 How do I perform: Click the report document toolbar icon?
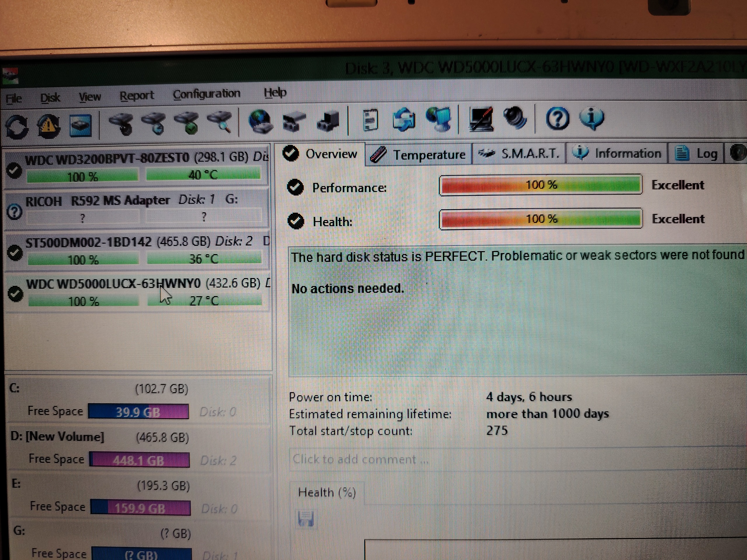coord(371,120)
